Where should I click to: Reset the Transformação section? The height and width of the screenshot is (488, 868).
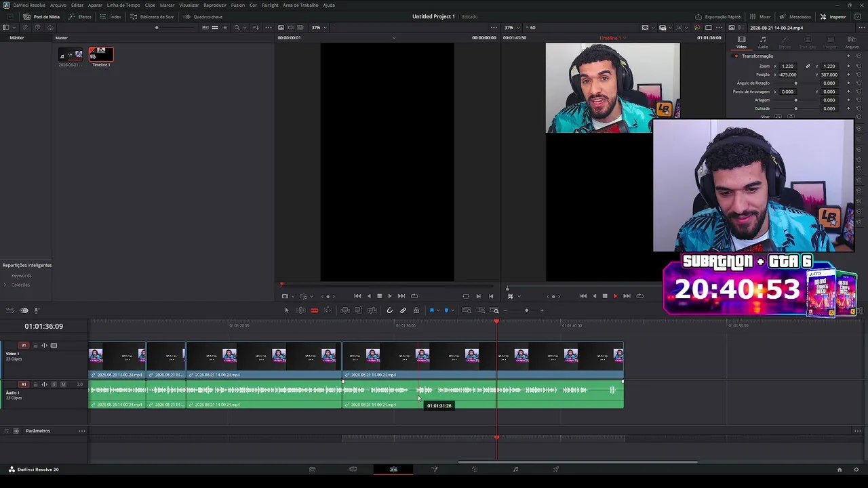(x=859, y=56)
